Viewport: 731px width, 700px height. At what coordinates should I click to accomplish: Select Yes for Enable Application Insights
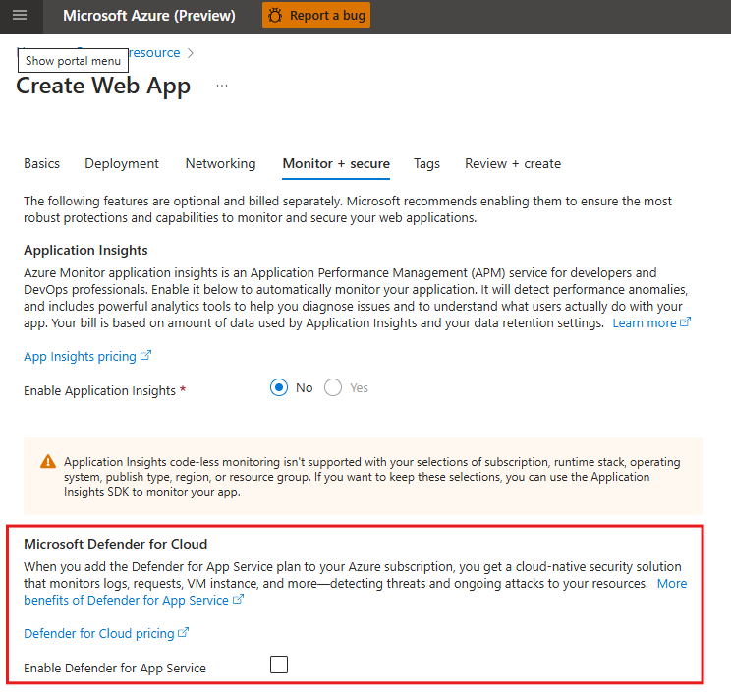[333, 388]
